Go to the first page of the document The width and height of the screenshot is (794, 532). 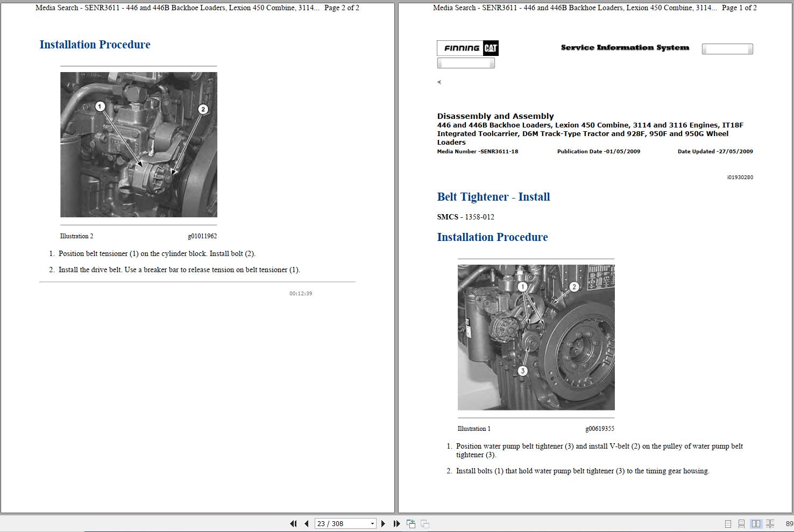point(294,523)
